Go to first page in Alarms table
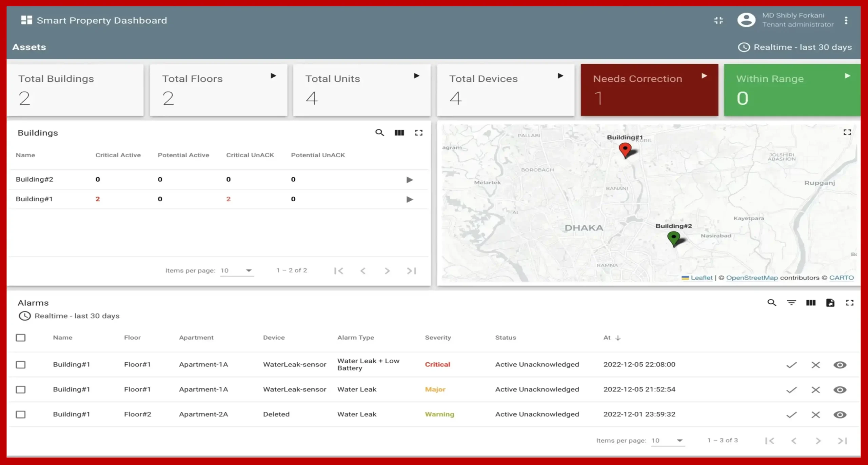This screenshot has width=868, height=465. [x=770, y=441]
